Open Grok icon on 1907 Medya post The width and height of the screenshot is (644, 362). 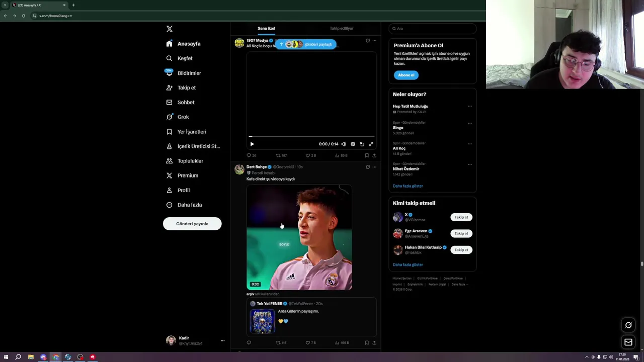[367, 41]
